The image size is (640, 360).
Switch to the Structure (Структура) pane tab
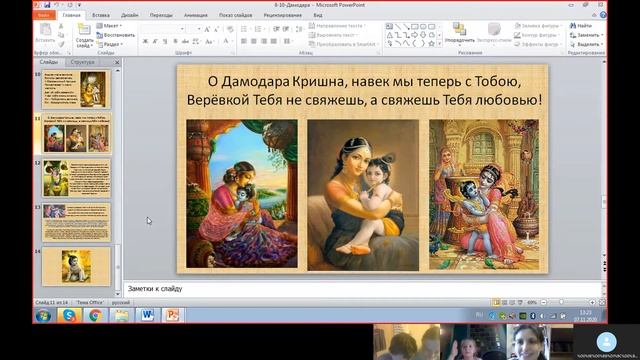82,62
